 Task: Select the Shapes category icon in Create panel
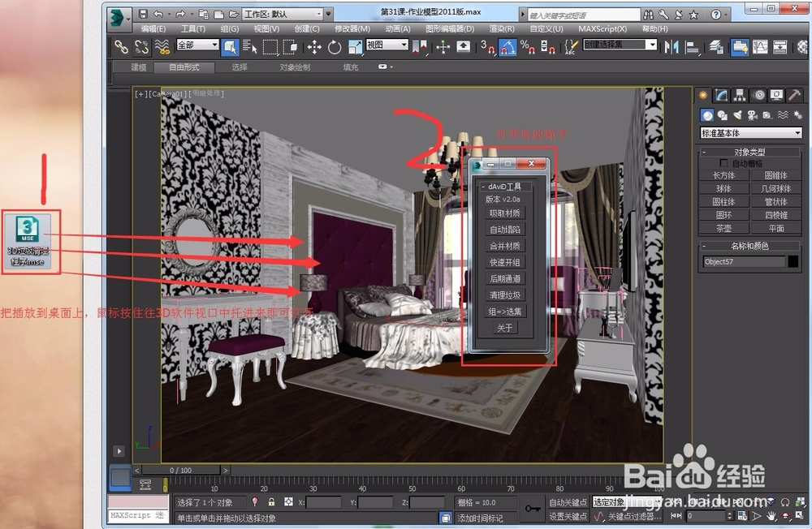point(723,115)
